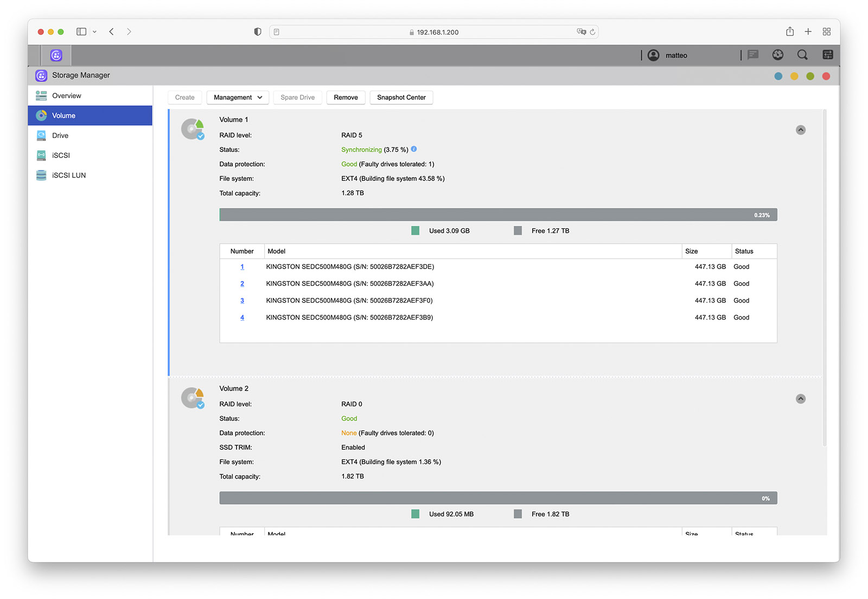Screen dimensions: 868x599
Task: Click the user account avatar icon
Action: (653, 55)
